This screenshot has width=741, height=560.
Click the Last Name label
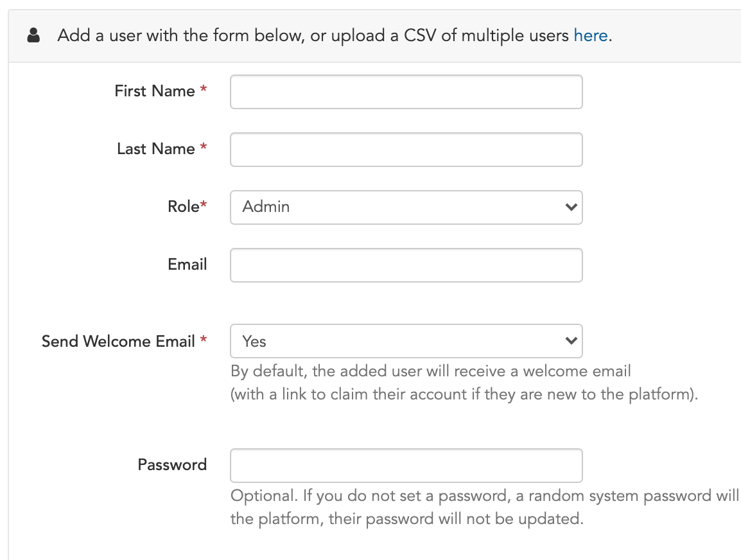(155, 149)
